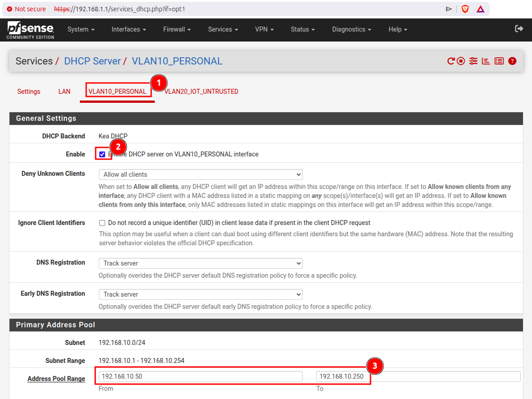Viewport: 532px width, 399px height.
Task: Open the Status menu
Action: click(x=303, y=29)
